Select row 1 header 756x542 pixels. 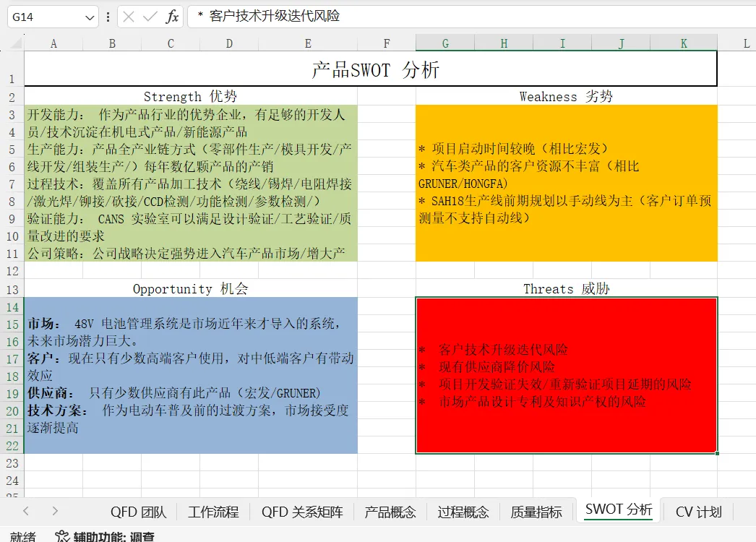(12, 69)
